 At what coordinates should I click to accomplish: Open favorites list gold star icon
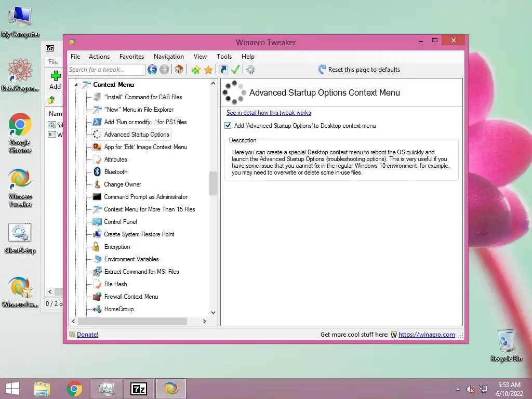tap(208, 70)
